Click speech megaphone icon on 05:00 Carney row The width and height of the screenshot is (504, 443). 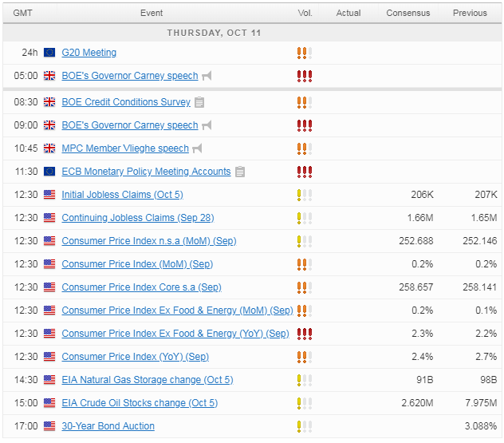(207, 77)
